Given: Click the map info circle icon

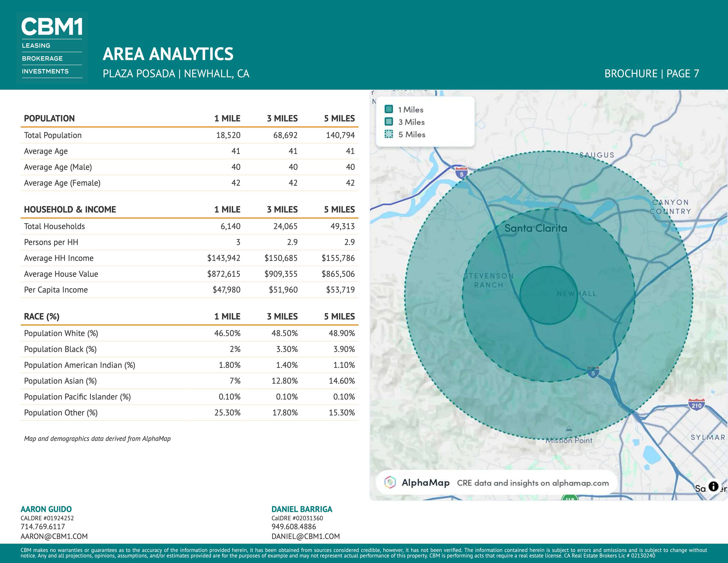Looking at the screenshot, I should (713, 487).
